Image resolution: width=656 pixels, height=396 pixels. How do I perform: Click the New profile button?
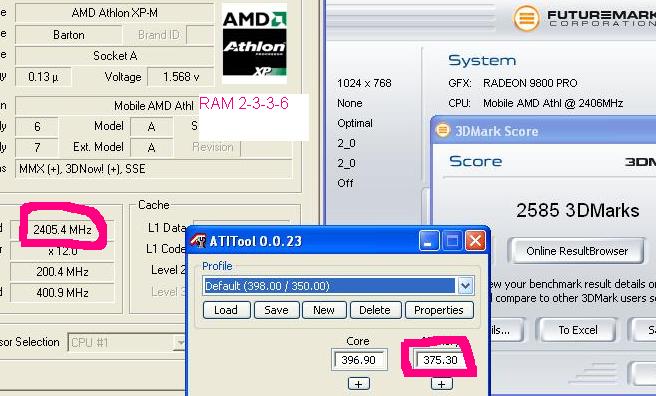click(324, 310)
